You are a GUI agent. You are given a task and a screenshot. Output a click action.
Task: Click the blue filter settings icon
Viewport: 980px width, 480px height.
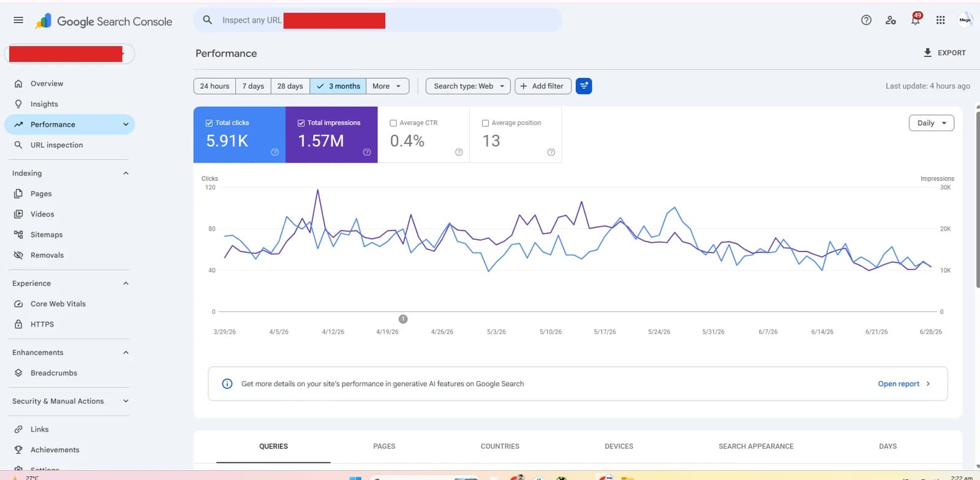tap(584, 86)
